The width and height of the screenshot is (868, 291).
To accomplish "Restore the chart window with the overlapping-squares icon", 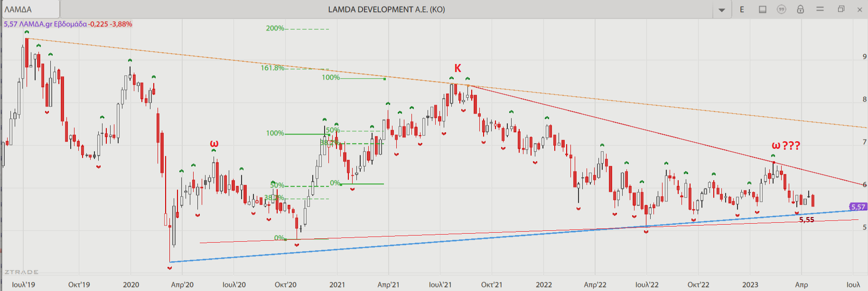I will tap(841, 9).
